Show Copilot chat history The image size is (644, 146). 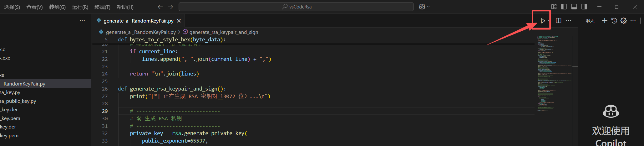614,21
